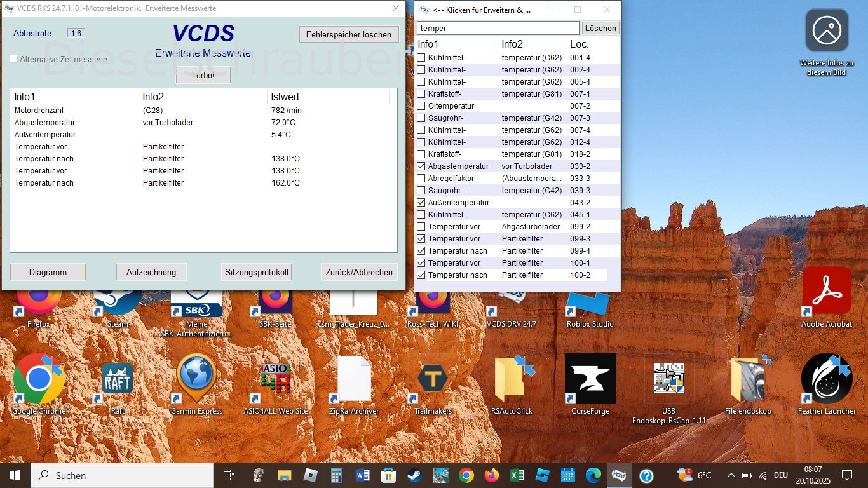Open VCDS DRV 24.7 desktop shortcut
The image size is (868, 488).
click(x=511, y=304)
